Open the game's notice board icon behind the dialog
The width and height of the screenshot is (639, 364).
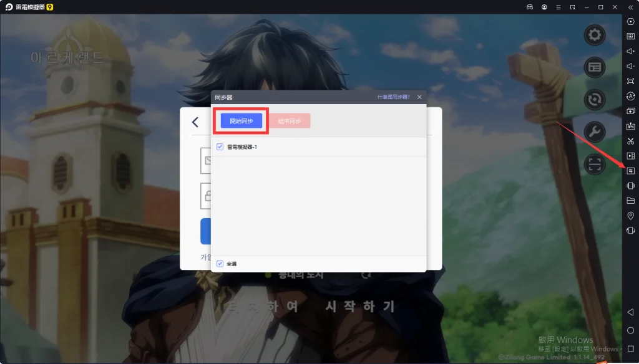pyautogui.click(x=595, y=67)
